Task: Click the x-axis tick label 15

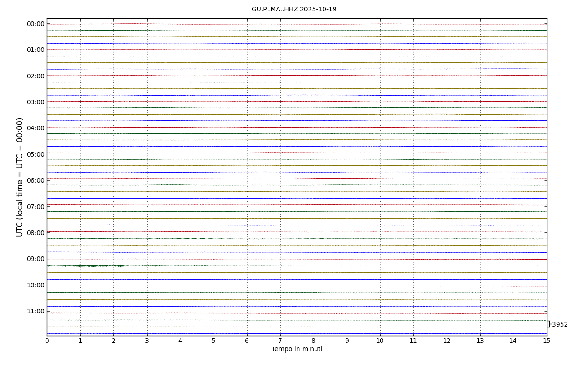Action: click(547, 341)
